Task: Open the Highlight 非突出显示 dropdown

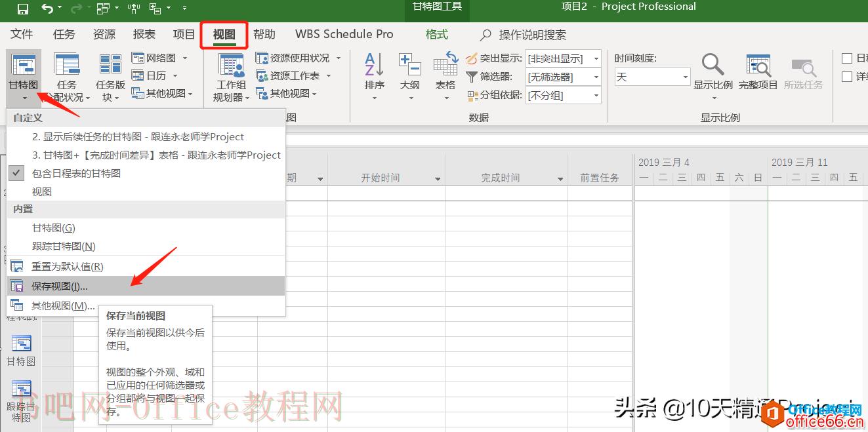Action: coord(596,59)
